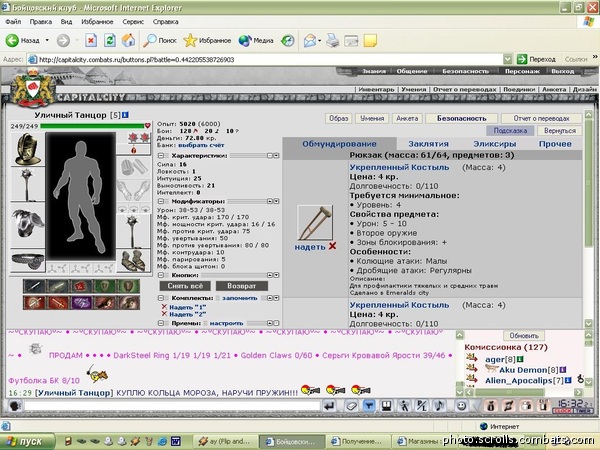The image size is (600, 450).
Task: Clear chat with the eraser icon
Action: tap(351, 406)
